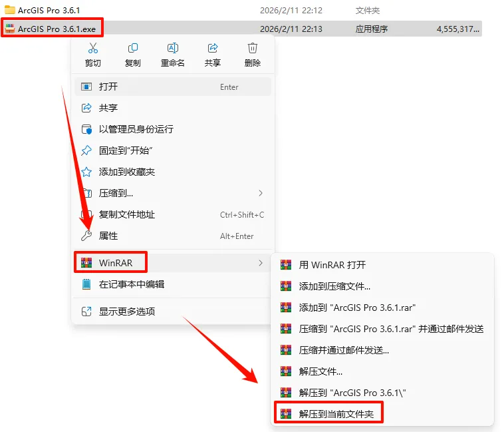Click the Delete (删除) trash icon

coord(252,48)
